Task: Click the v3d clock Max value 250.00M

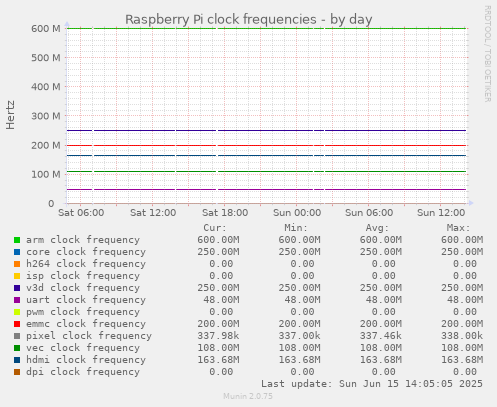Action: click(462, 288)
